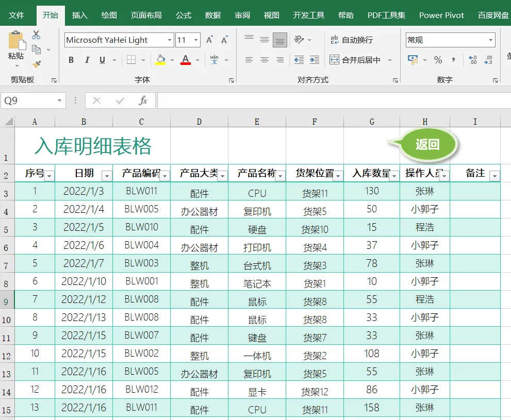Open the 文件 tab
Viewport: 511px width, 420px height.
click(x=17, y=15)
